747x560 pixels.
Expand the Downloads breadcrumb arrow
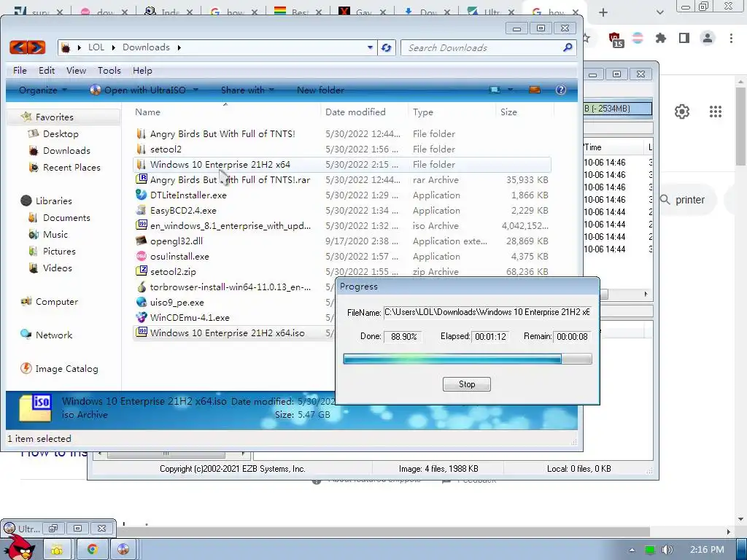pos(179,47)
